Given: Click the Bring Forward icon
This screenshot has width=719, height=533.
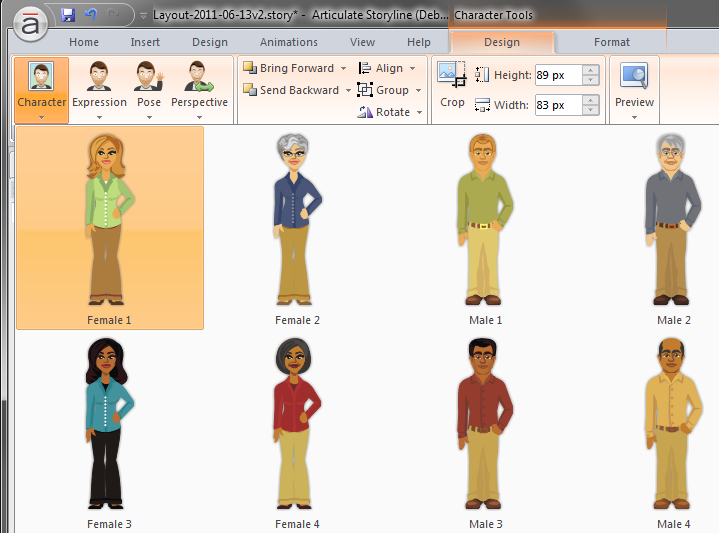Looking at the screenshot, I should [x=250, y=68].
